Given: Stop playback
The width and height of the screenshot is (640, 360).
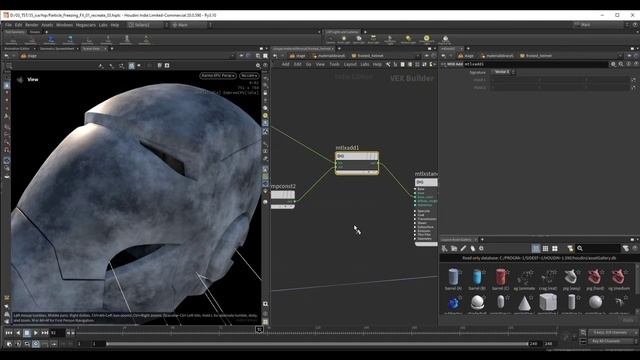Looking at the screenshot, I should pos(27,333).
